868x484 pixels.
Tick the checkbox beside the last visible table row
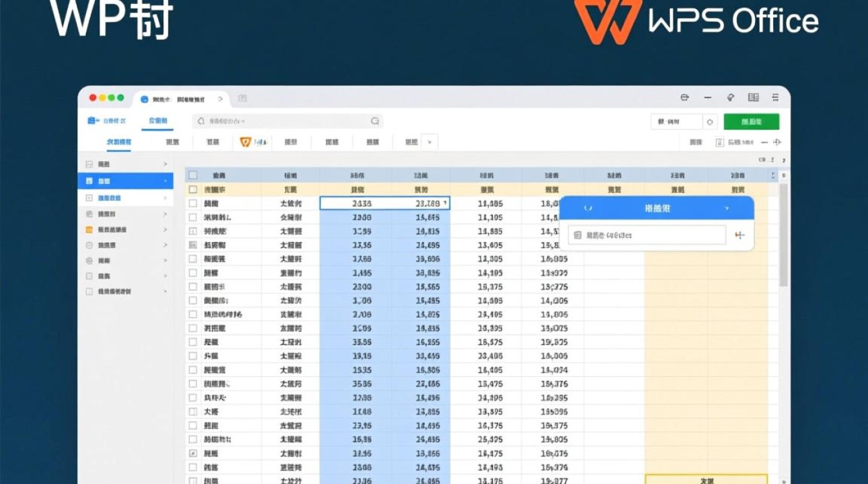coord(192,480)
